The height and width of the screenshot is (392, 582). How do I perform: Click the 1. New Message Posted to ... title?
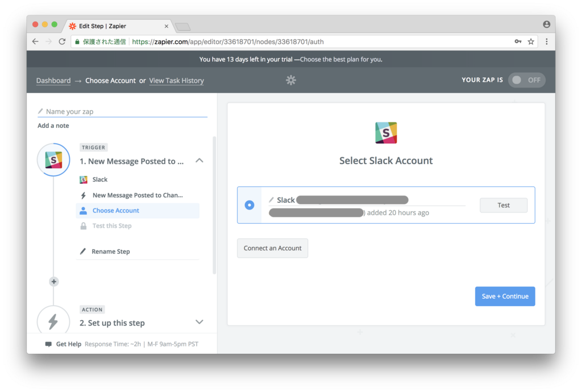[131, 161]
